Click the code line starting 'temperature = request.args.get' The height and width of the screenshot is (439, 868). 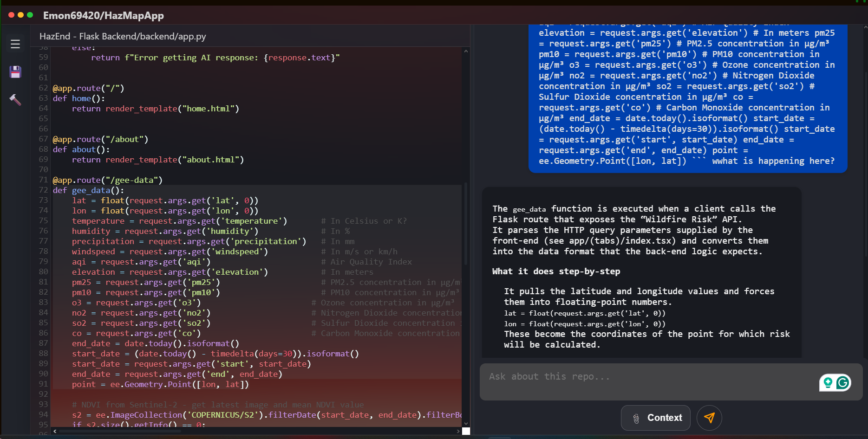(179, 221)
